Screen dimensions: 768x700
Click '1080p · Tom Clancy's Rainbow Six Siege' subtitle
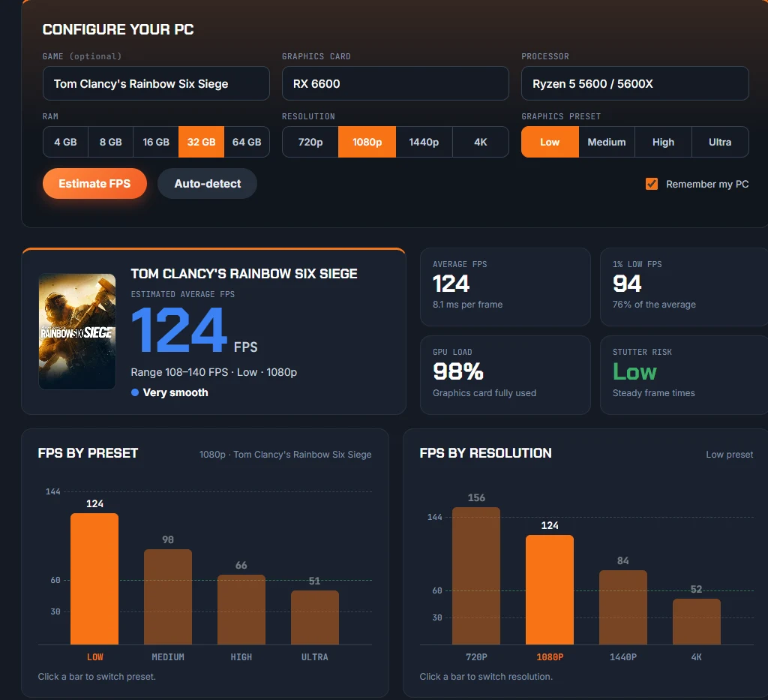point(285,455)
